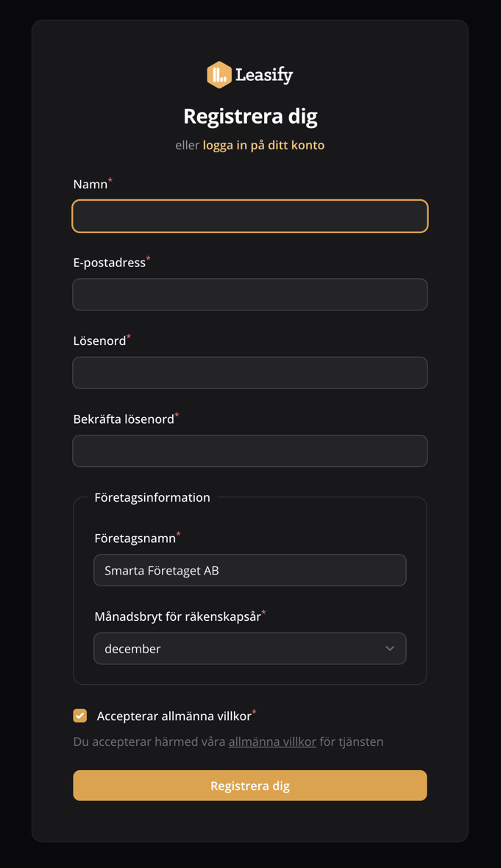Enable the Accepterar allmänna villkor checkbox

79,714
